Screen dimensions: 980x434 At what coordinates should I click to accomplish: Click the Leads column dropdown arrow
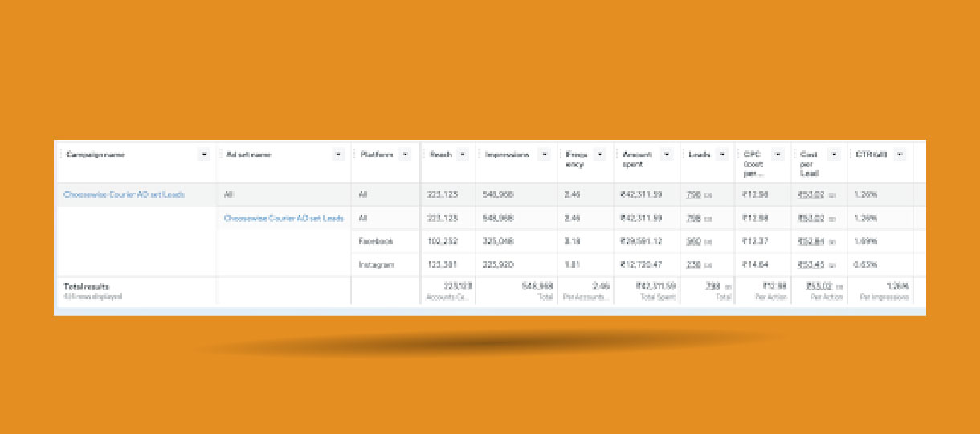click(721, 154)
